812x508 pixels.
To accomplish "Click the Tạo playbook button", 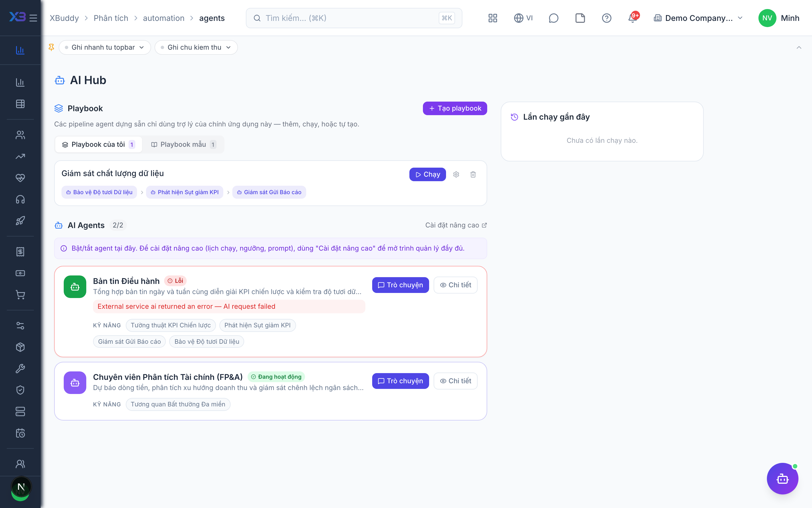I will (455, 108).
